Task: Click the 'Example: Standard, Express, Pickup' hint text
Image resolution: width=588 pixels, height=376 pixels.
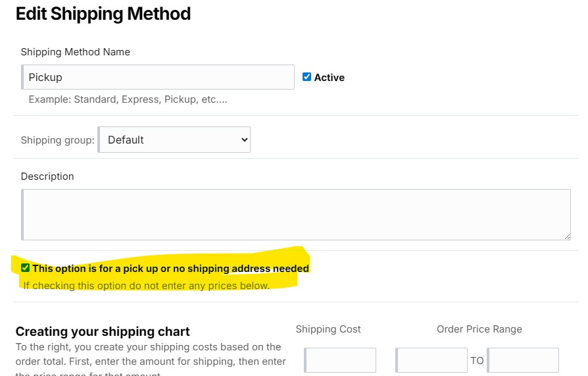Action: (128, 99)
